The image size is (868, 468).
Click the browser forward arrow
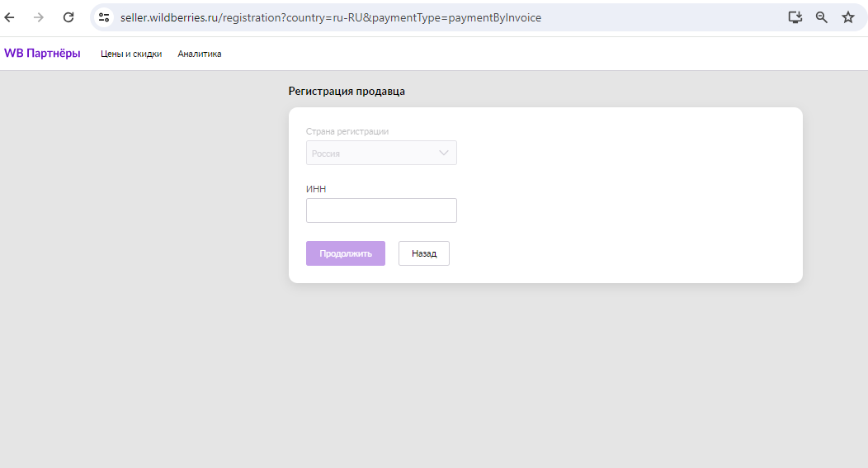pos(38,17)
